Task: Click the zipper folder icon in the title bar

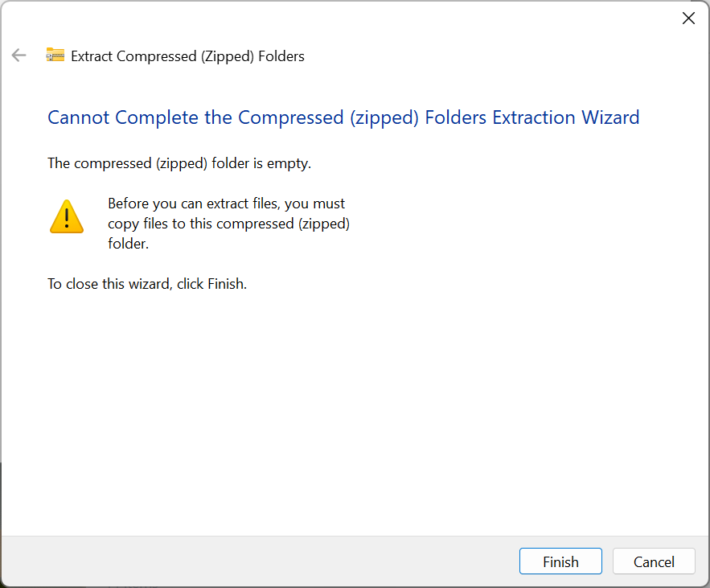Action: tap(55, 55)
